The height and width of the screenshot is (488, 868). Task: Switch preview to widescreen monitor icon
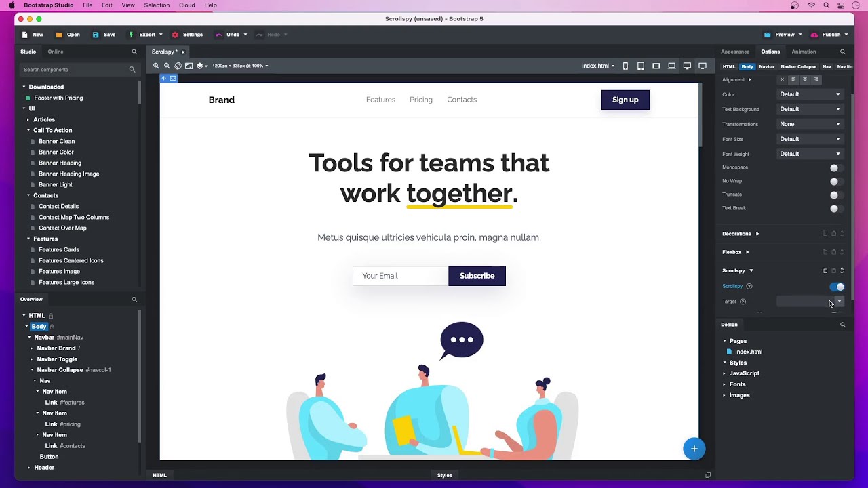coord(703,66)
